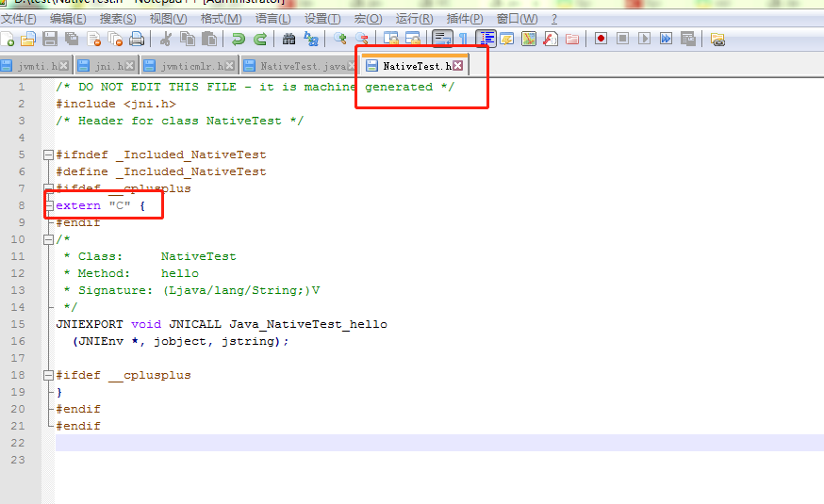Open the 插件(P) menu
The image size is (824, 504).
click(465, 19)
